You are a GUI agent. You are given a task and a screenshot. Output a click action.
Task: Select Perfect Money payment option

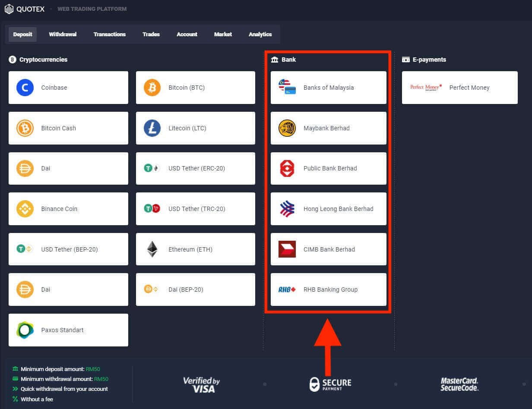click(459, 88)
